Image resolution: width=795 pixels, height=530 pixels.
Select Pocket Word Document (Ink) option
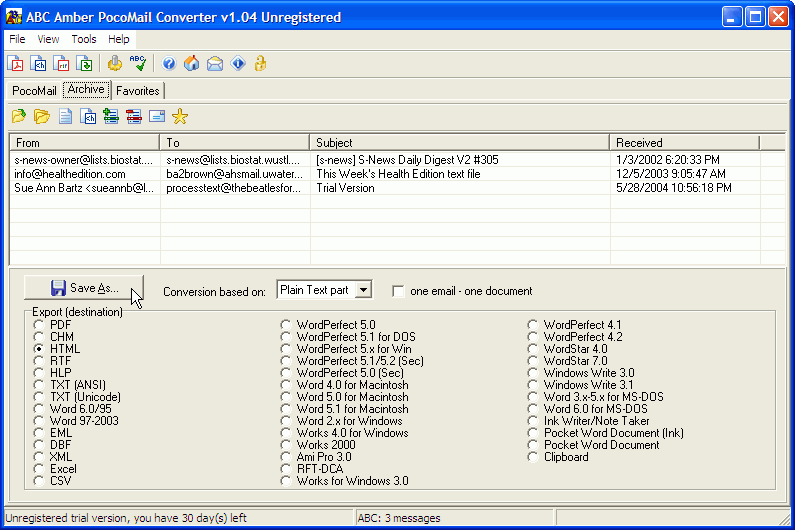[x=532, y=433]
